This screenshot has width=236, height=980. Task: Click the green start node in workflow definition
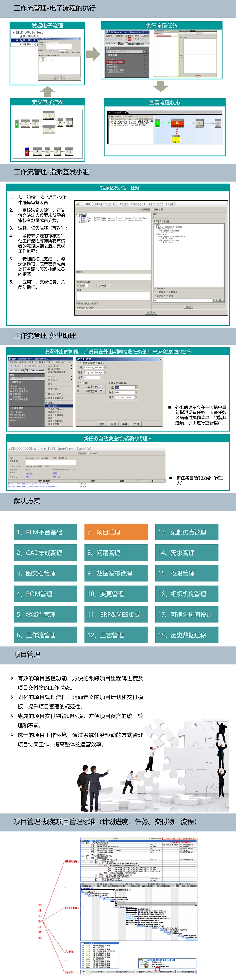click(x=16, y=124)
